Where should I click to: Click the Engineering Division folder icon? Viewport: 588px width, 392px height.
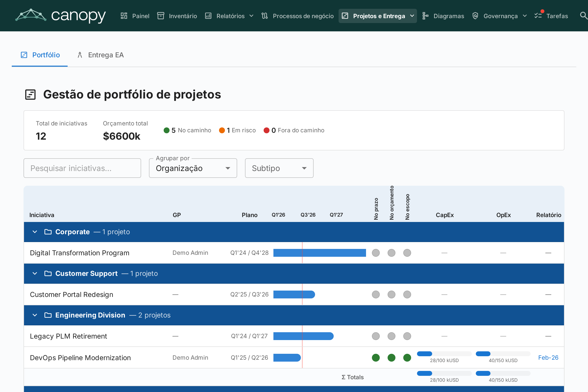48,315
